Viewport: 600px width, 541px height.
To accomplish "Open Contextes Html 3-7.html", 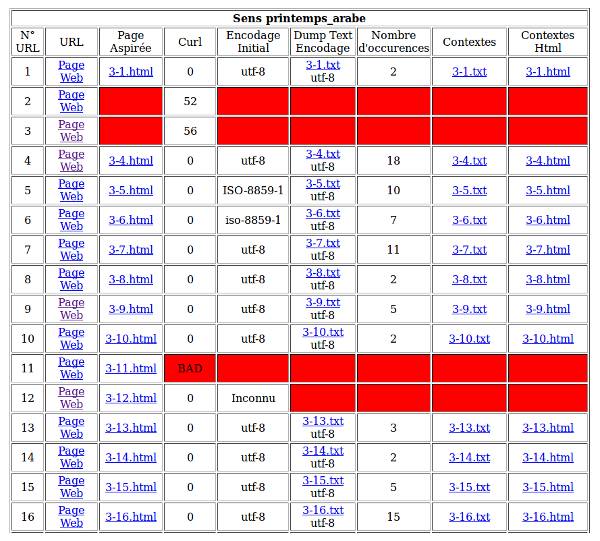I will coord(548,249).
